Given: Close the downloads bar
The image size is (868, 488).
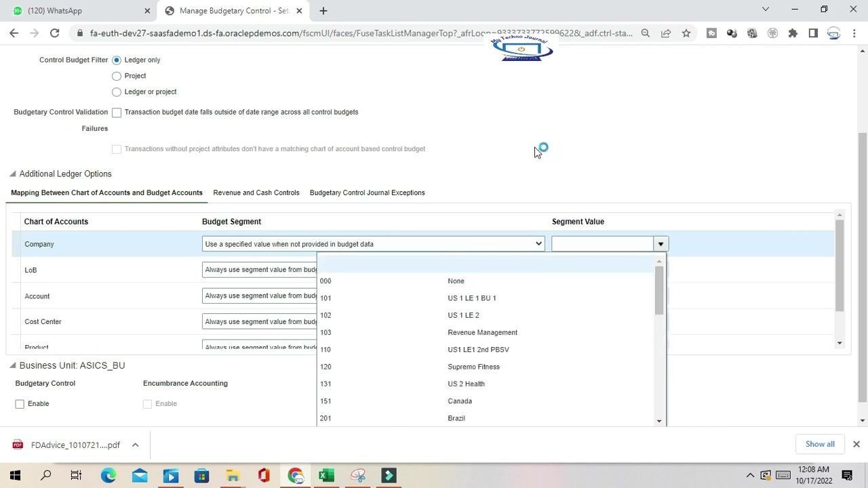Looking at the screenshot, I should (x=856, y=444).
